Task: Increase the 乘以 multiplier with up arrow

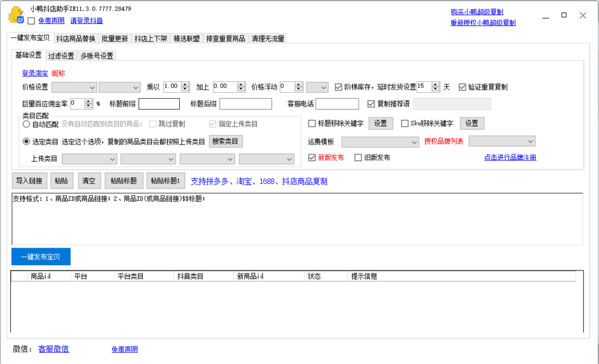Action: pos(183,84)
